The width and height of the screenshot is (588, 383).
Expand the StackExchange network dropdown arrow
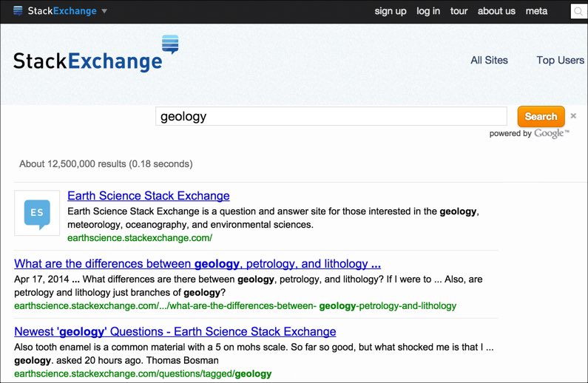(x=104, y=11)
